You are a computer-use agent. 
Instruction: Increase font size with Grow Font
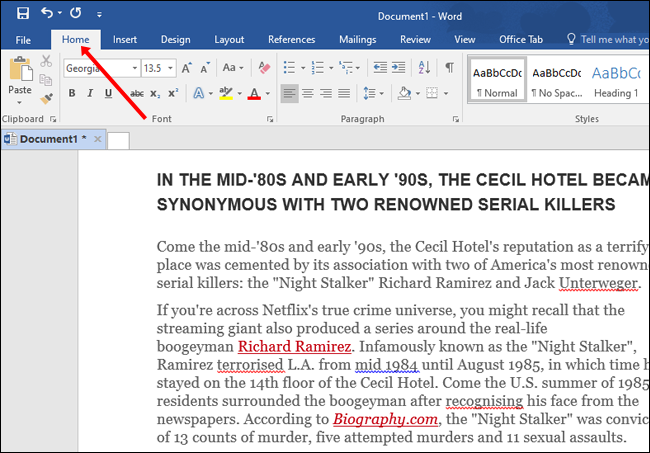point(187,68)
